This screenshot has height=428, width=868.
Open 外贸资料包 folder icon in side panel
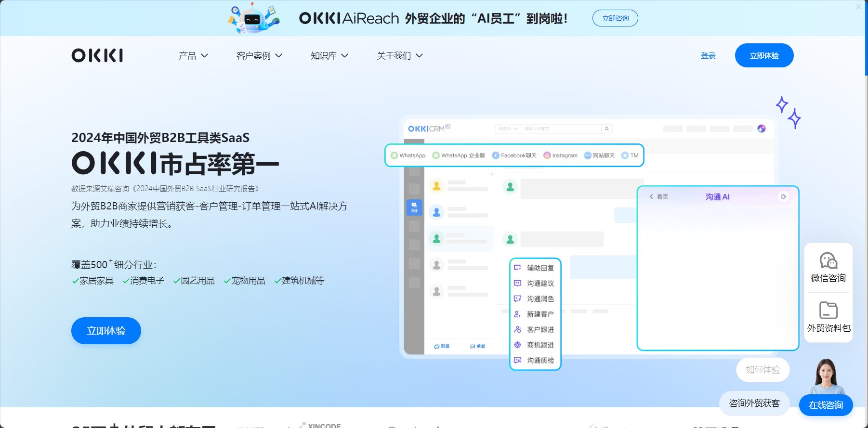[829, 311]
